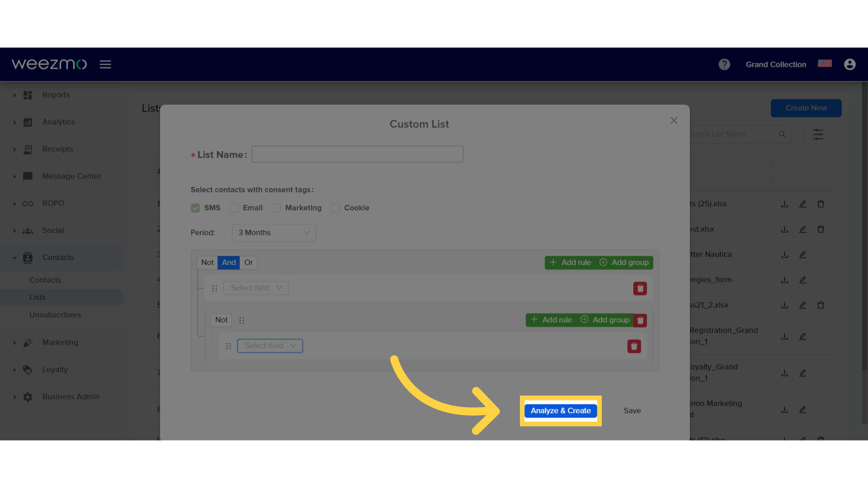Click the drag handle of the first rule row
868x488 pixels.
215,288
